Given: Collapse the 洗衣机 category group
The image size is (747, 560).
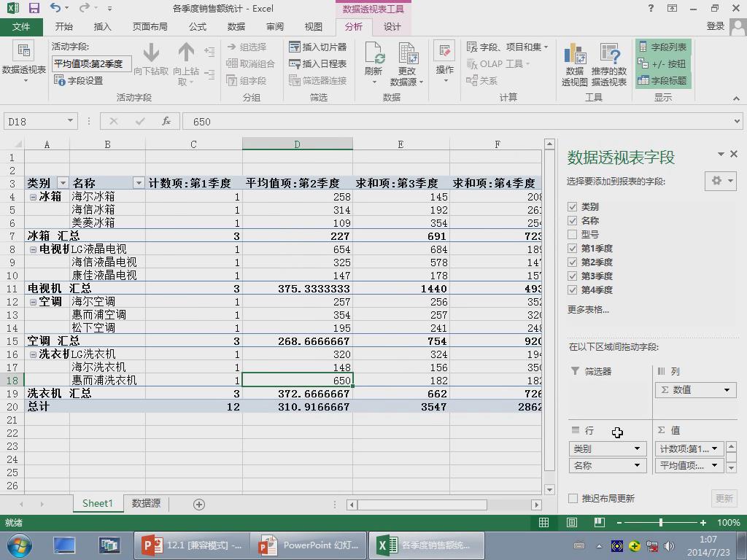Looking at the screenshot, I should (33, 354).
